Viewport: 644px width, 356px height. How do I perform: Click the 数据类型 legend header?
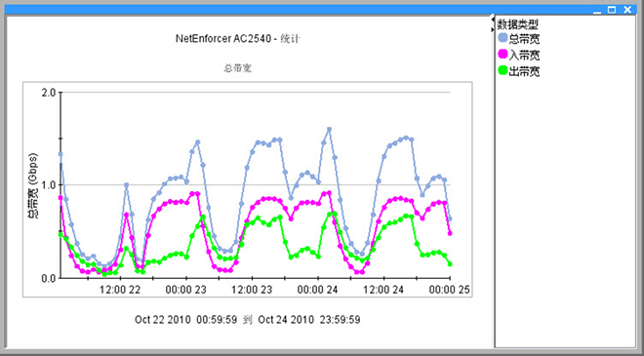(x=517, y=24)
